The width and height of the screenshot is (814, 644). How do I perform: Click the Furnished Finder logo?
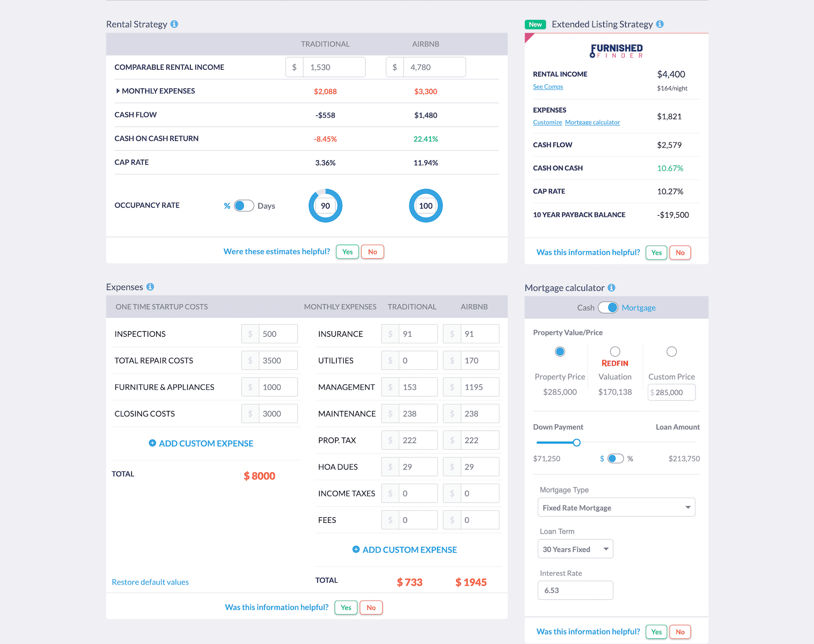coord(616,51)
